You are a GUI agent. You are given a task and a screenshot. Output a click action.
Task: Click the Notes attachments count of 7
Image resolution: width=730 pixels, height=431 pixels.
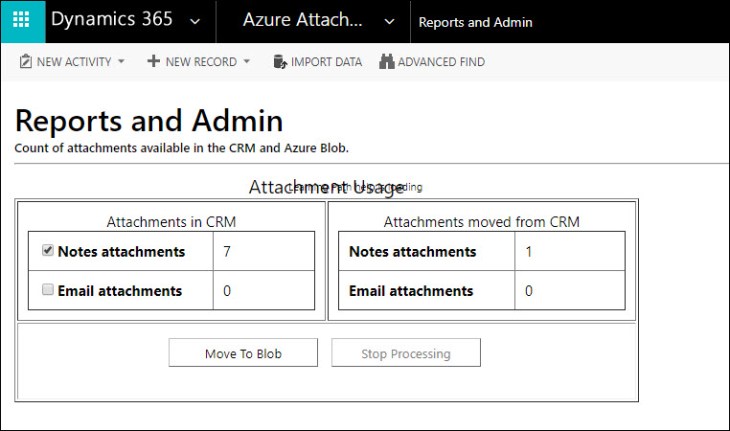[227, 252]
